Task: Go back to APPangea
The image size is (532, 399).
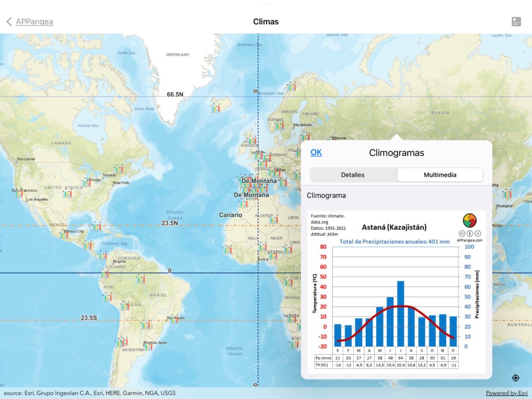Action: click(x=34, y=22)
